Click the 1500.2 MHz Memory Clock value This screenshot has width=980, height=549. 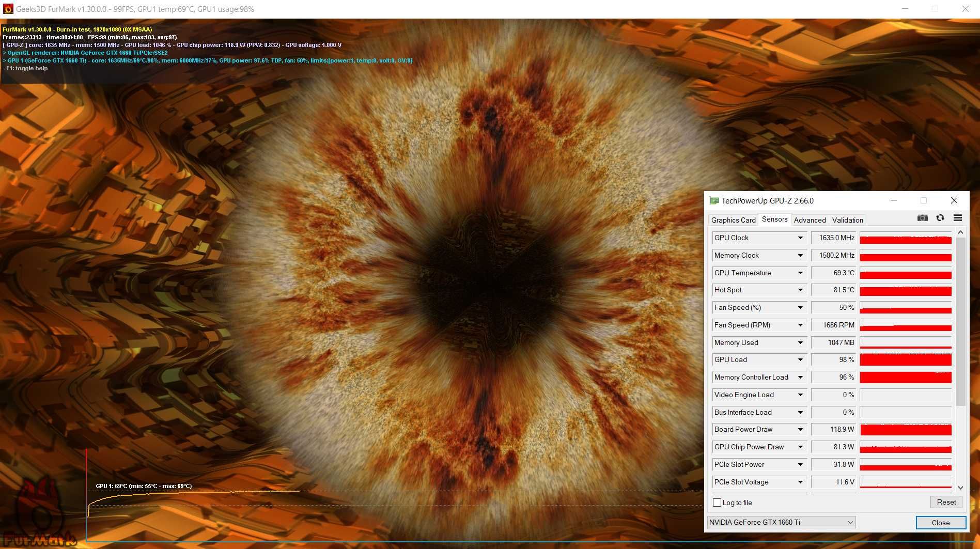[833, 255]
